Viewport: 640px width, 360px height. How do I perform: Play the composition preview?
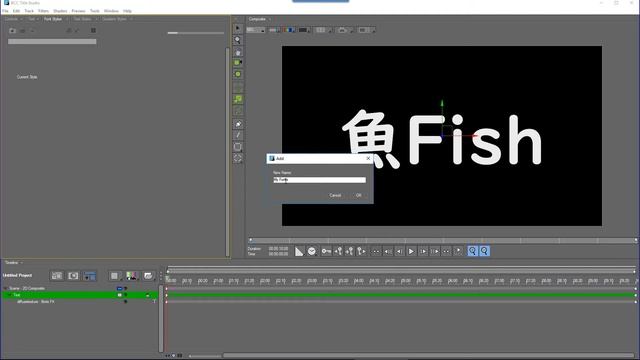pos(411,251)
